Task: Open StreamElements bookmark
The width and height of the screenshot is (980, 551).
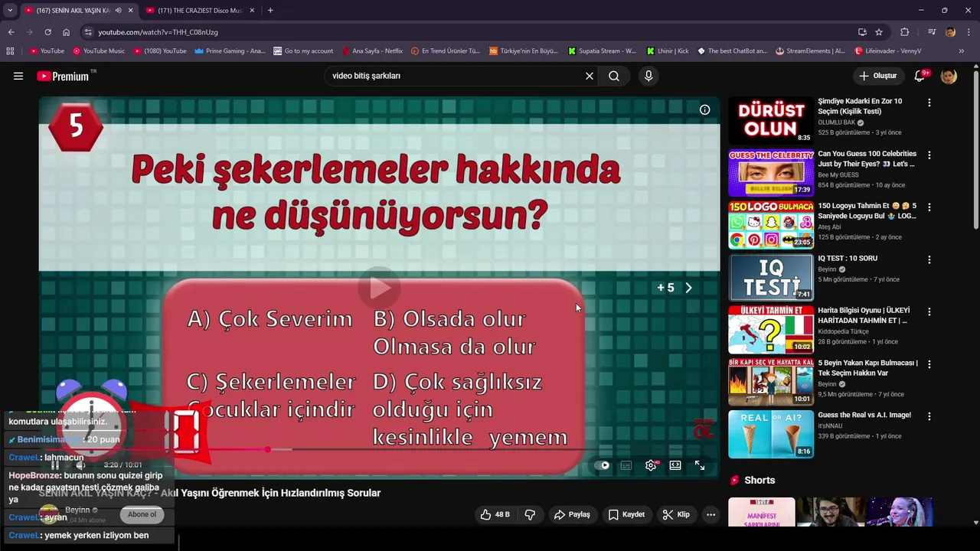Action: click(x=810, y=51)
